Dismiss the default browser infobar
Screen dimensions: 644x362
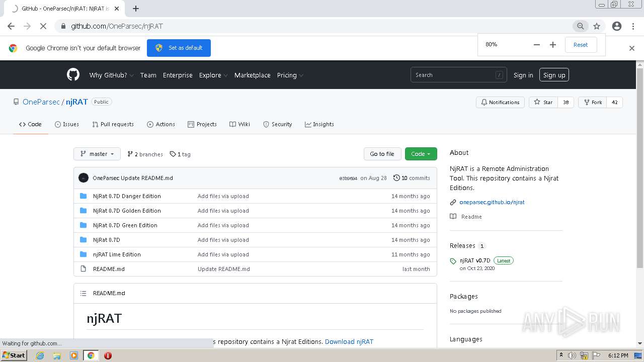tap(632, 48)
